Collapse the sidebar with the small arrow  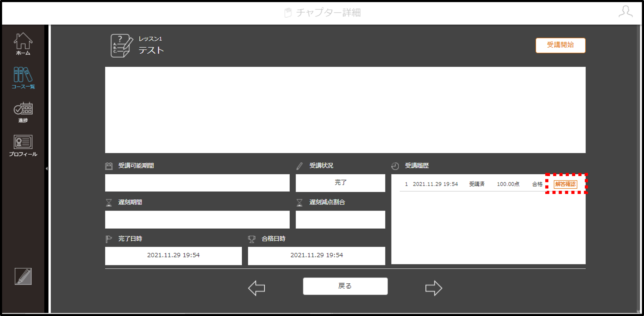pos(47,169)
